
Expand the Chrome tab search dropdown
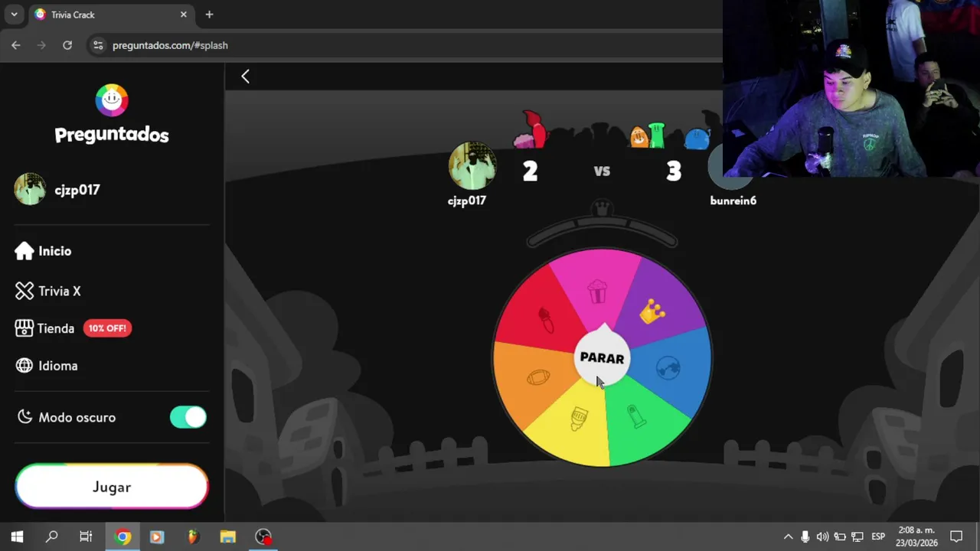click(14, 15)
